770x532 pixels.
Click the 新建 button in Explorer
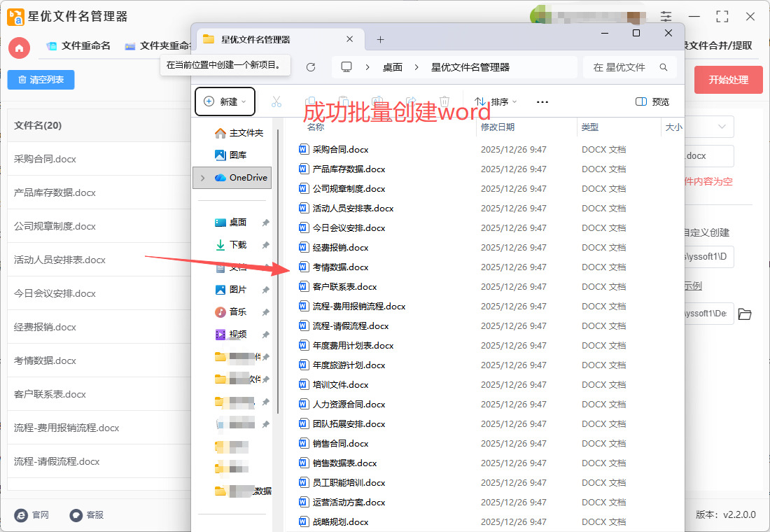[225, 101]
